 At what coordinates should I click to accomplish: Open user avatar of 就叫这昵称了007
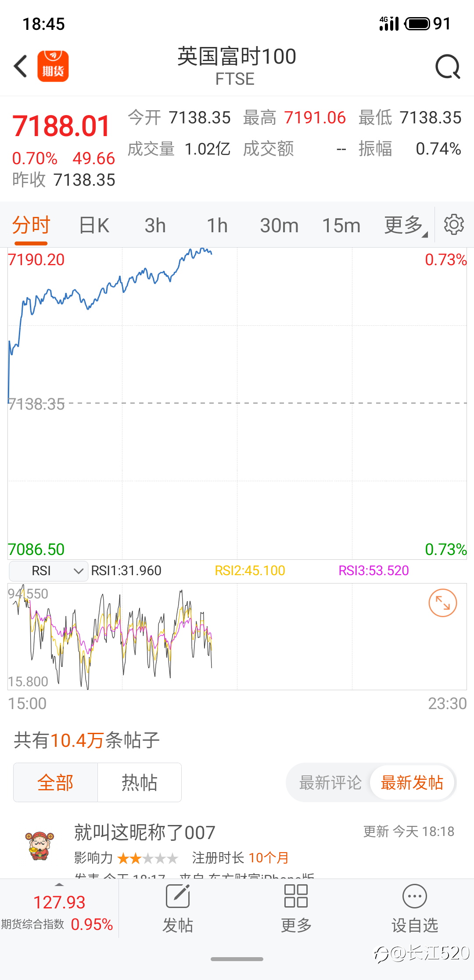[x=39, y=846]
